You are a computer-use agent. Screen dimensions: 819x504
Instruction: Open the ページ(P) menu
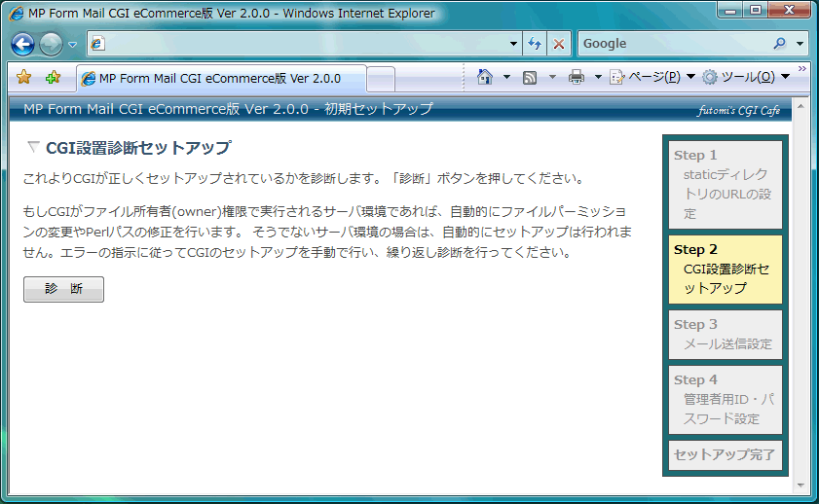(x=652, y=77)
